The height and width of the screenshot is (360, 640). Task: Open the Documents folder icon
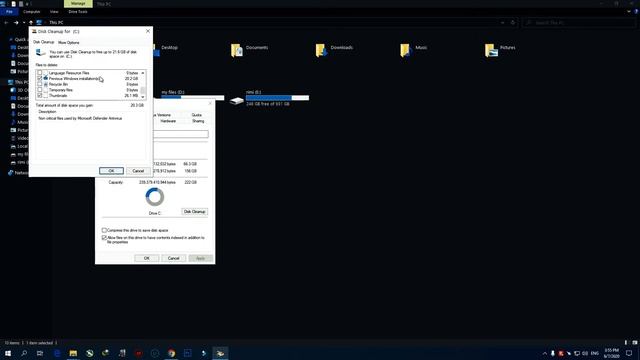pyautogui.click(x=237, y=50)
